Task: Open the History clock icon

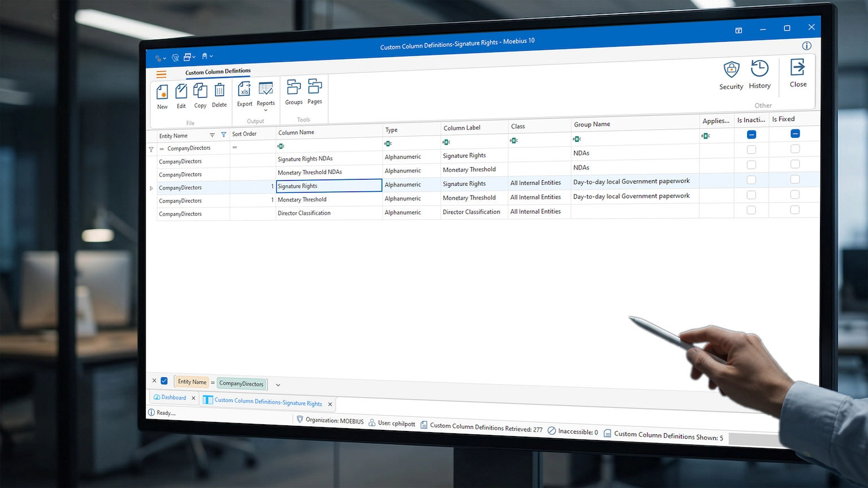Action: (x=759, y=69)
